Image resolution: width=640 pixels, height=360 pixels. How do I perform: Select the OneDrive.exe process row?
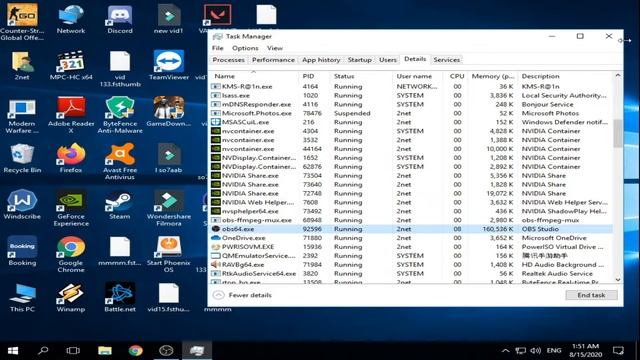(x=411, y=238)
